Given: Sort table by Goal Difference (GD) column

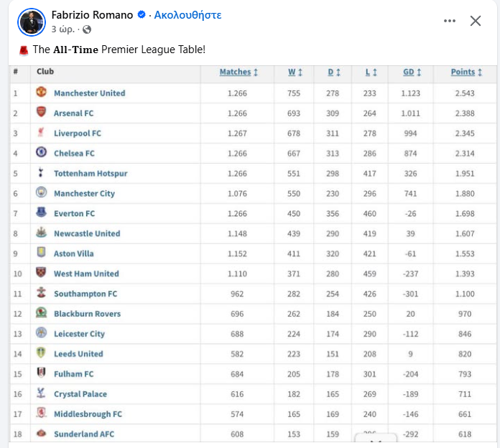Looking at the screenshot, I should (x=412, y=72).
